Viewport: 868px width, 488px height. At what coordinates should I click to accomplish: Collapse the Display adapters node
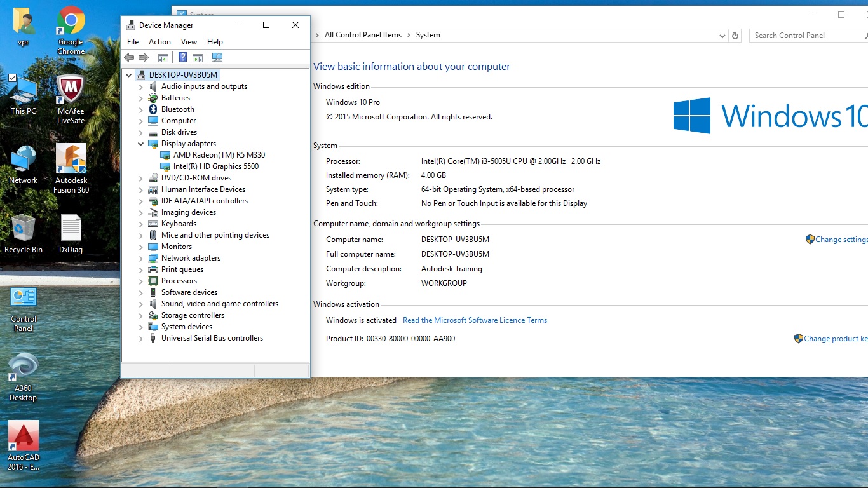[x=141, y=144]
